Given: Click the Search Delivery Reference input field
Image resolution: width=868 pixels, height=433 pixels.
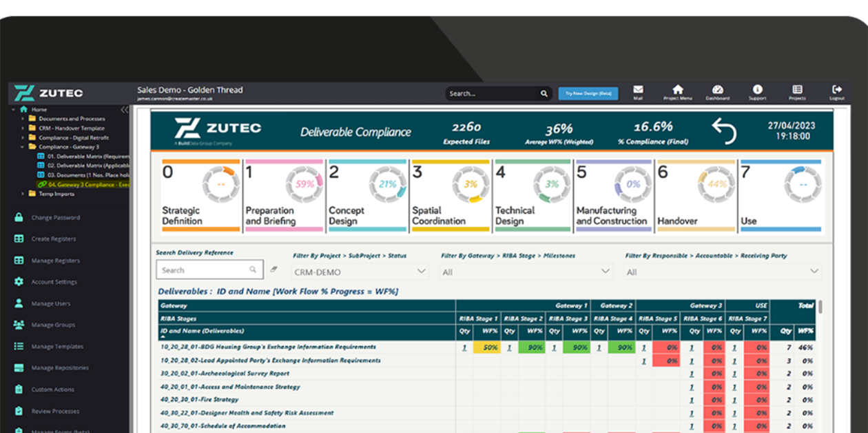Looking at the screenshot, I should pyautogui.click(x=203, y=269).
